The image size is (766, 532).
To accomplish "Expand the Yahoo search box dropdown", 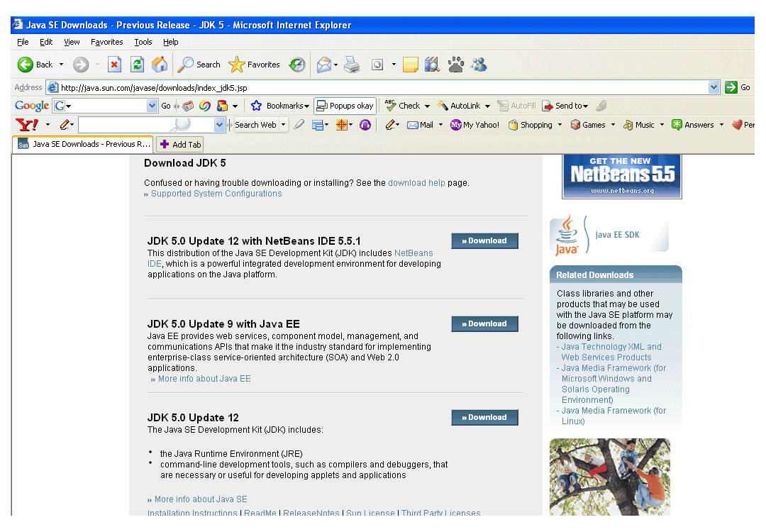I will pyautogui.click(x=219, y=125).
